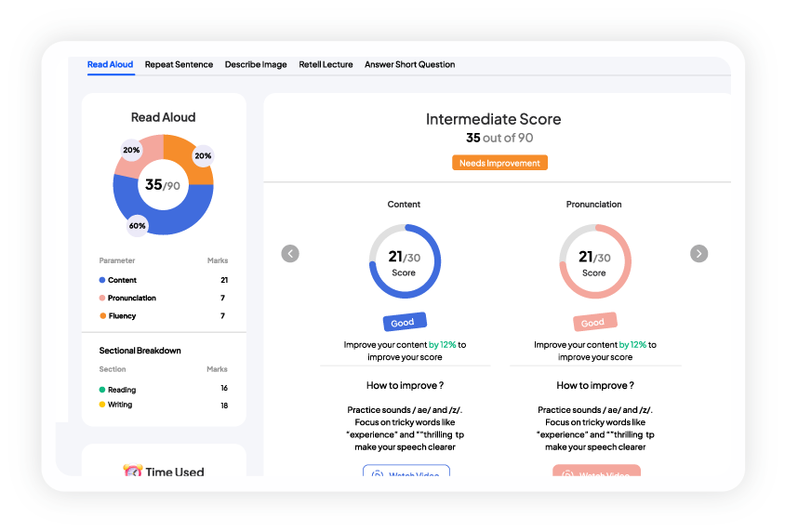Click the Pronunciation circular progress ring
This screenshot has height=532, width=785.
[595, 261]
